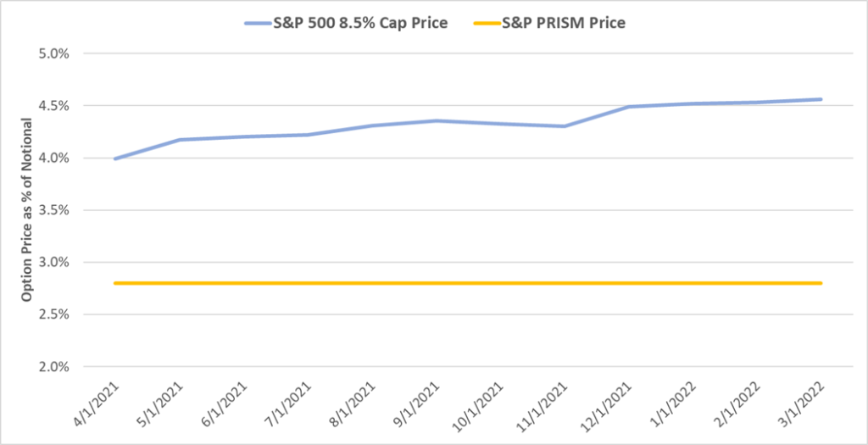Click the 4.0% y-axis tick label
The width and height of the screenshot is (868, 445).
53,158
